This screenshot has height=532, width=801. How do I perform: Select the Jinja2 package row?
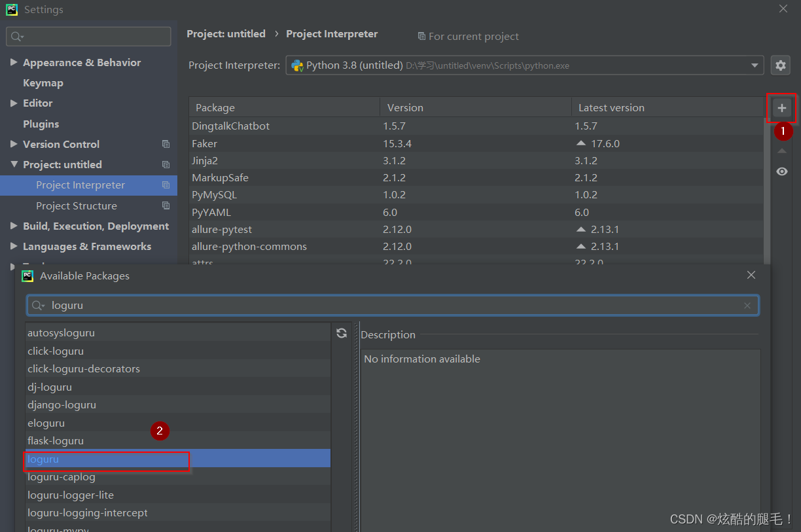click(476, 160)
